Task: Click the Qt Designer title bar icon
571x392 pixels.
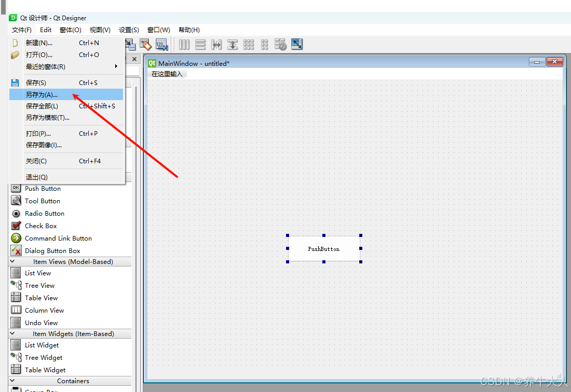Action: (x=13, y=18)
